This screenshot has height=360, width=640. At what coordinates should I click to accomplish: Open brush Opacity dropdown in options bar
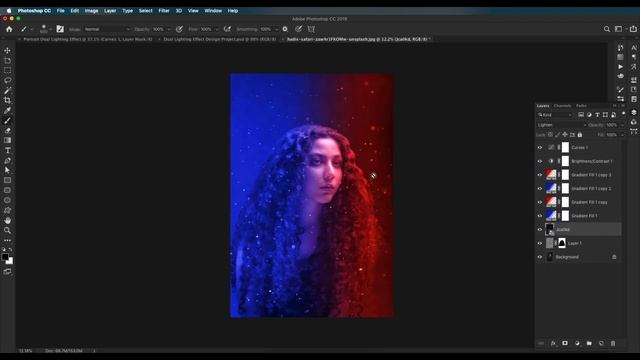(169, 29)
